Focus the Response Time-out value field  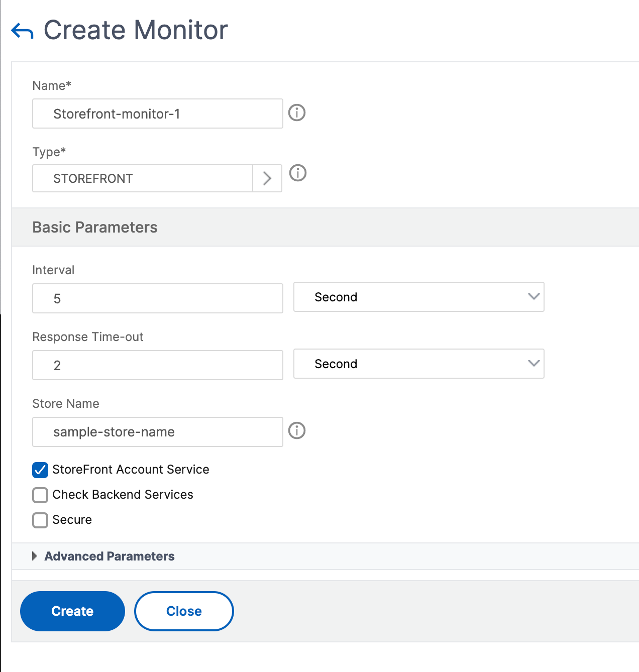[x=158, y=365]
